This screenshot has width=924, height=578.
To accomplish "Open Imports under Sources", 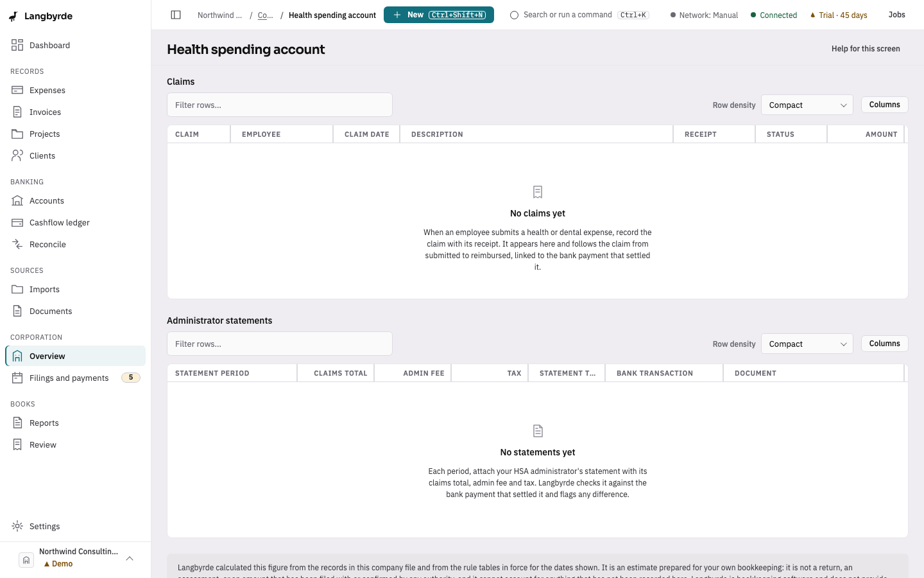I will (x=75, y=290).
